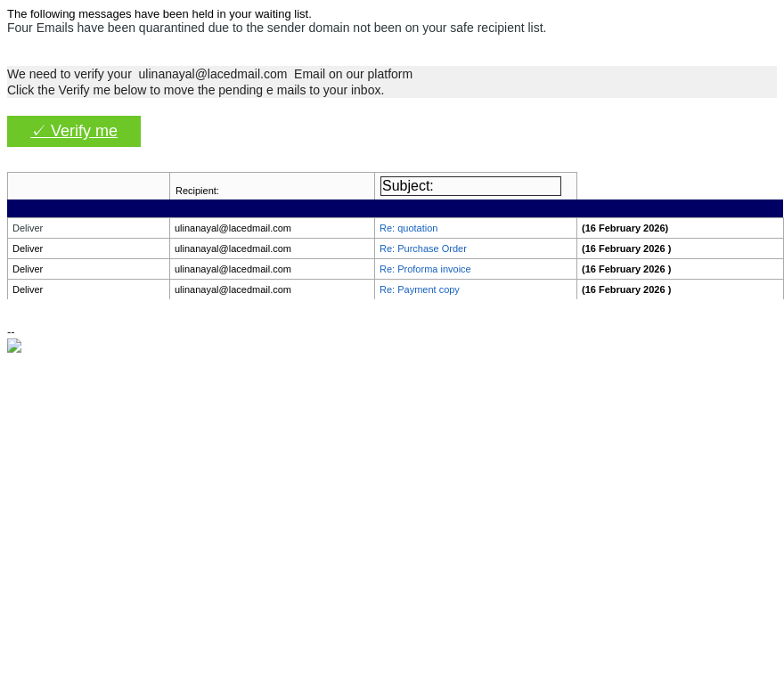Screen dimensions: 784x684
Task: Open the Re: Purchase Order subject link
Action: click(x=422, y=248)
